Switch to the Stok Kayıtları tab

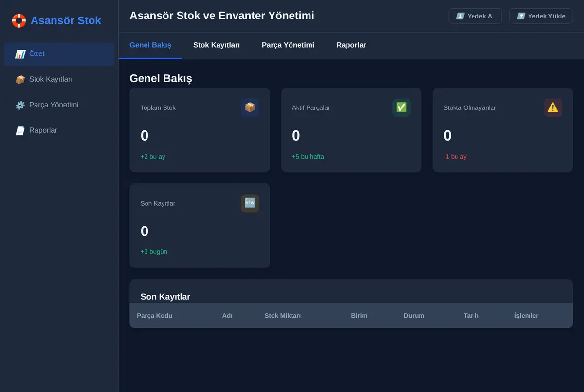[x=217, y=45]
